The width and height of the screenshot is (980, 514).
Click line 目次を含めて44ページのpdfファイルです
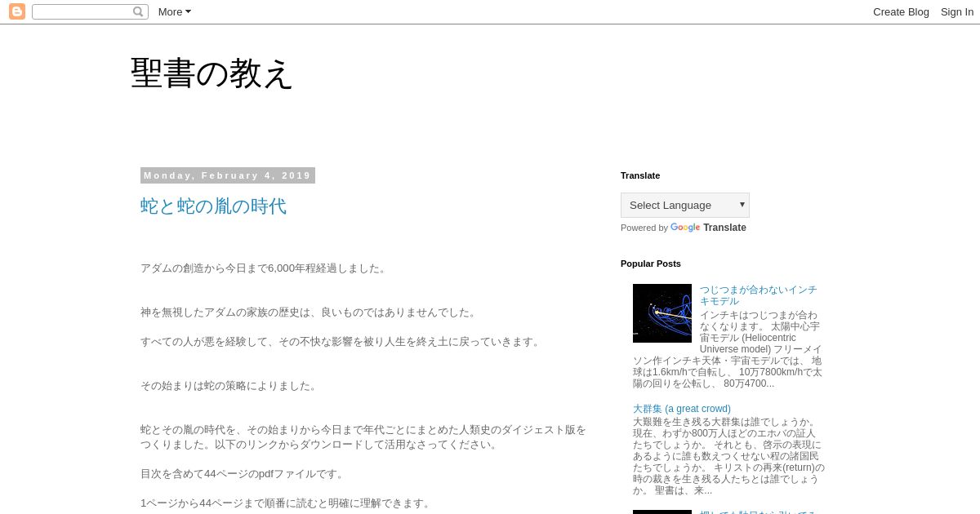243,474
